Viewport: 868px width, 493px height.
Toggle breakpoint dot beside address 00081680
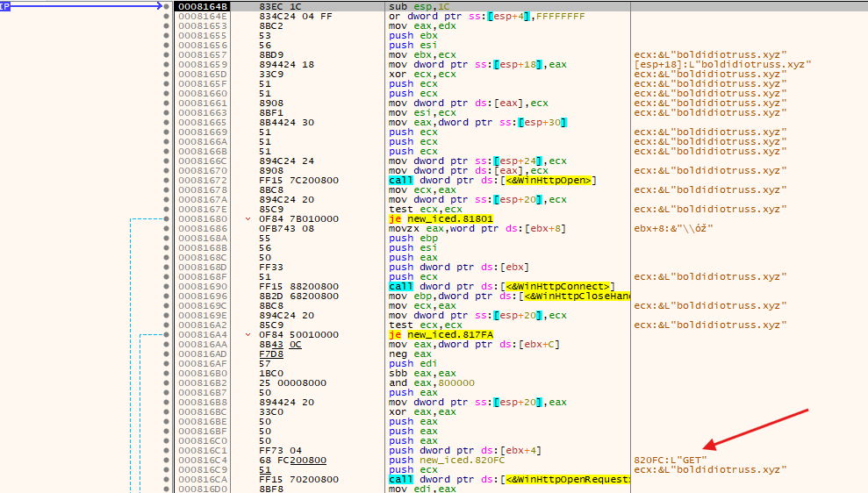[x=166, y=219]
